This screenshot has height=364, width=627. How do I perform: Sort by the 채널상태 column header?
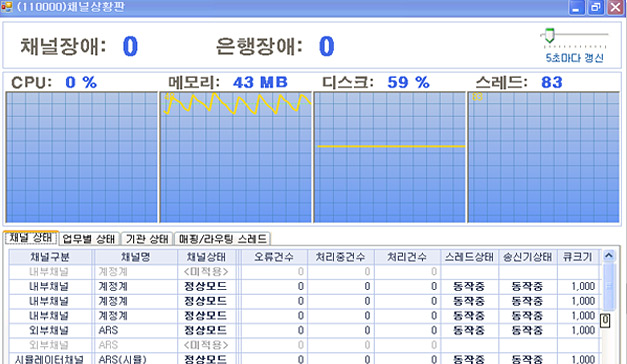point(206,257)
